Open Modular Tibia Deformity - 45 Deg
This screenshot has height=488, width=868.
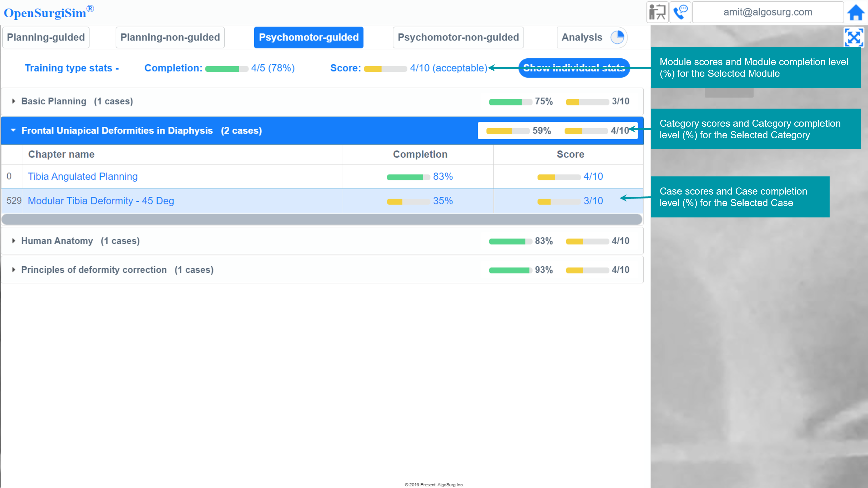point(101,201)
